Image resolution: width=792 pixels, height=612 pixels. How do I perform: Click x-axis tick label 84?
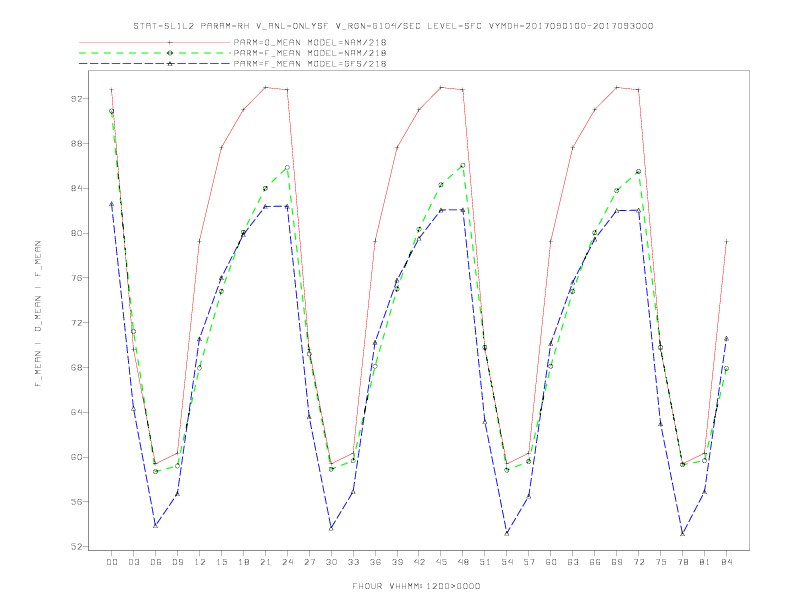[727, 562]
